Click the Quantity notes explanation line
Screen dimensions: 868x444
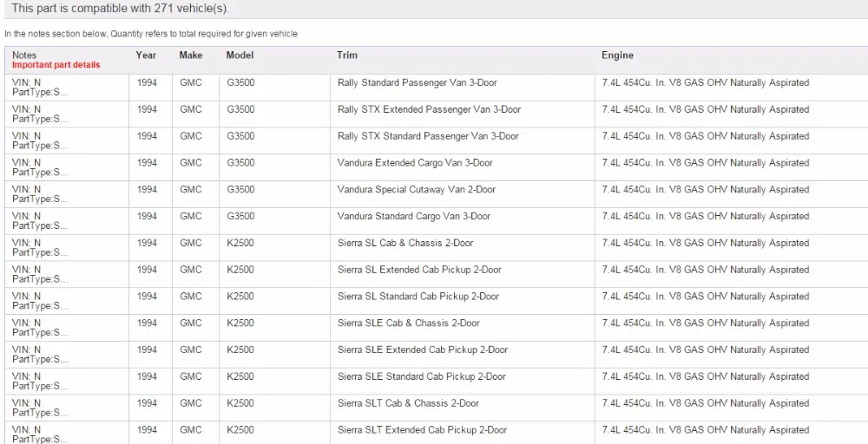point(151,35)
